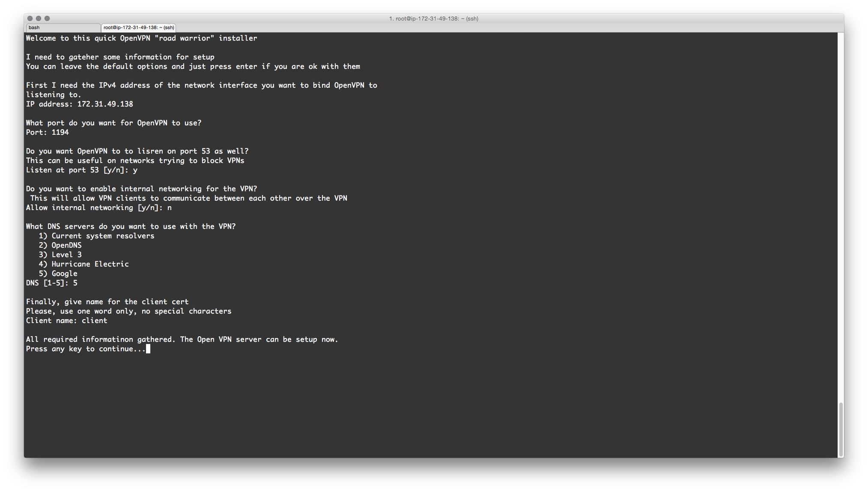Minimize the terminal window
Screen dimensions: 868x492
(39, 18)
